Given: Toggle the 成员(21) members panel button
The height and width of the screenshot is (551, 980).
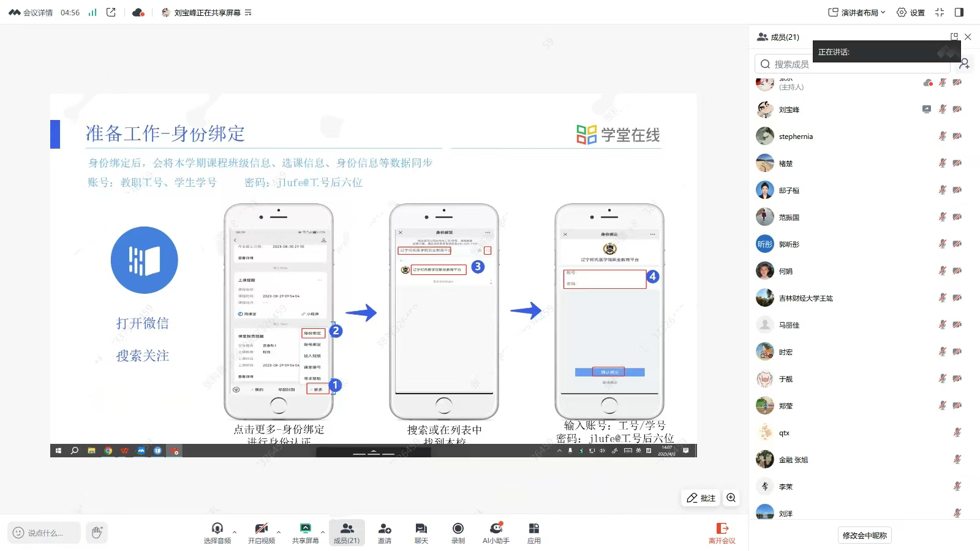Looking at the screenshot, I should point(346,531).
